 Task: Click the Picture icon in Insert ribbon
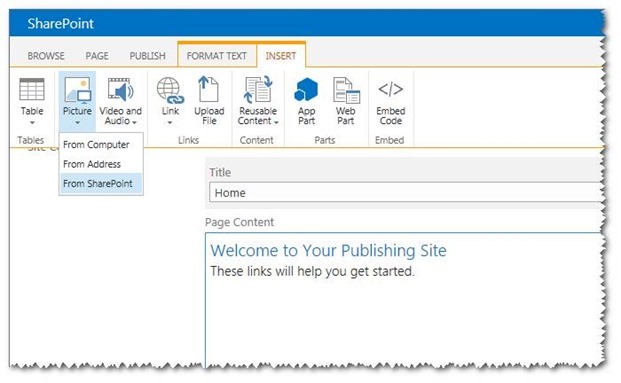point(77,90)
